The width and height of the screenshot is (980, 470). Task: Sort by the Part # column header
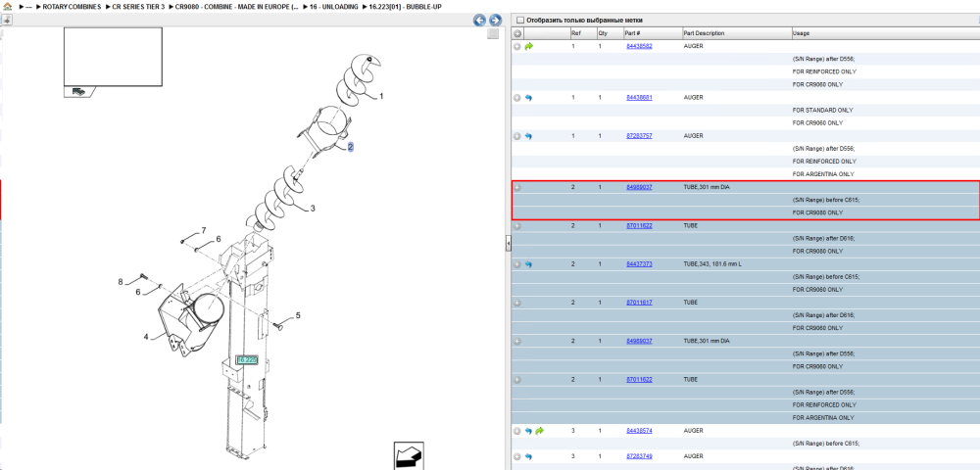(652, 33)
